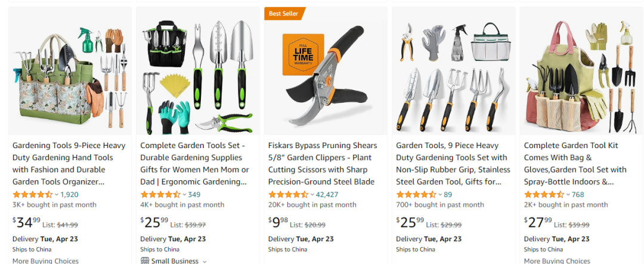Expand the Small Business chevron

[205, 261]
